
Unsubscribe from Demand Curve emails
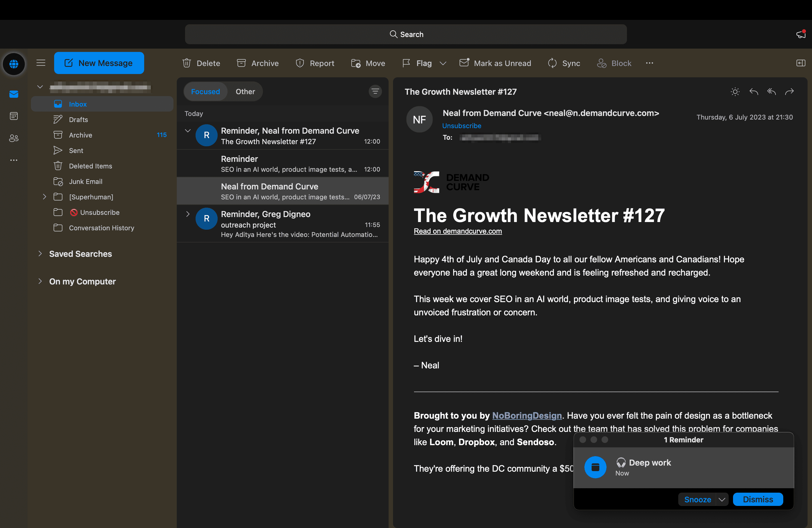462,126
